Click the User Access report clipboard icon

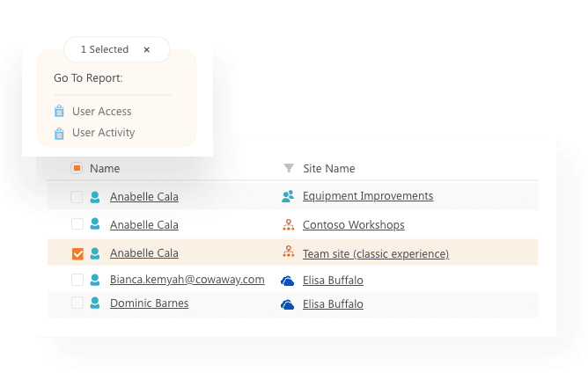click(x=59, y=112)
